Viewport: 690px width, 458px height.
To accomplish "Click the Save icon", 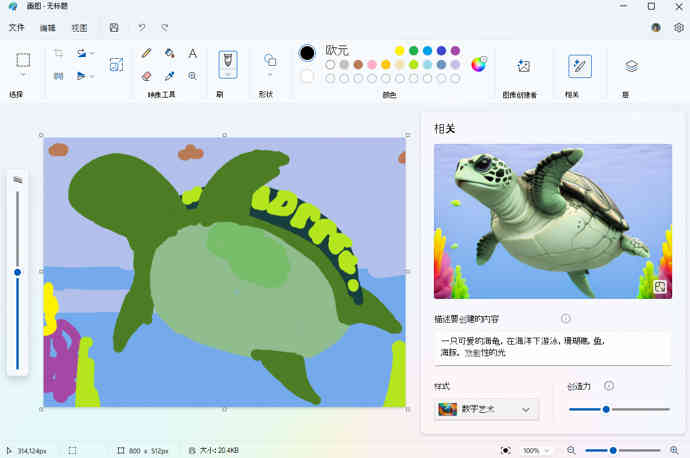I will [x=114, y=27].
